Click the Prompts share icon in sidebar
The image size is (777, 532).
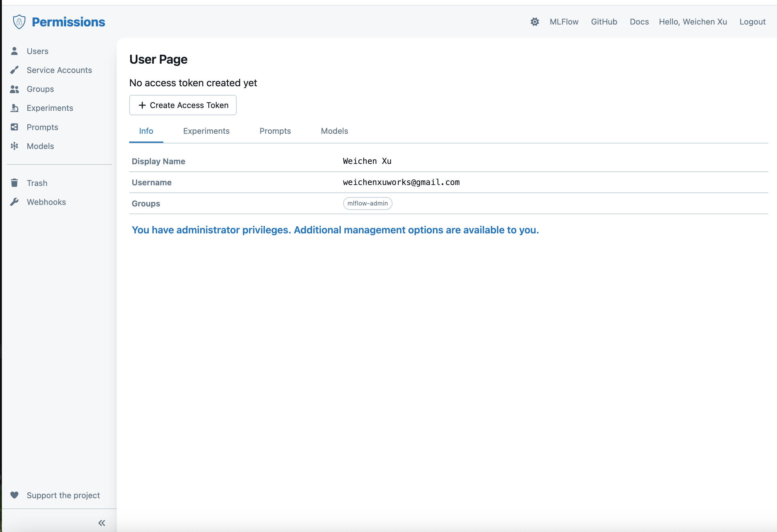(14, 127)
